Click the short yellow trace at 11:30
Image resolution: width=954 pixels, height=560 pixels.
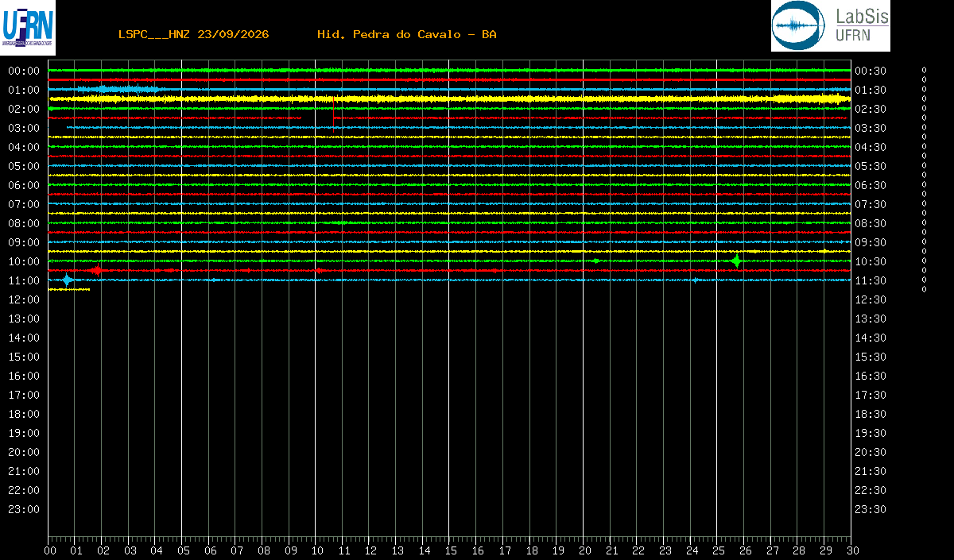tap(69, 289)
